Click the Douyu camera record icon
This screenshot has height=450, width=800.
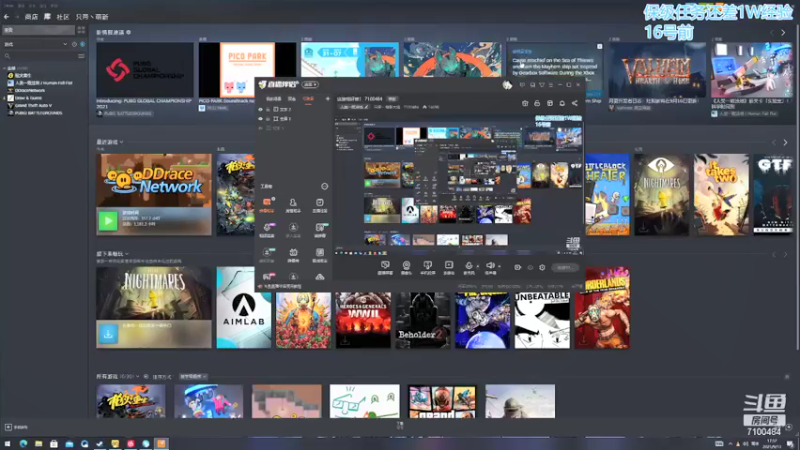[x=517, y=267]
